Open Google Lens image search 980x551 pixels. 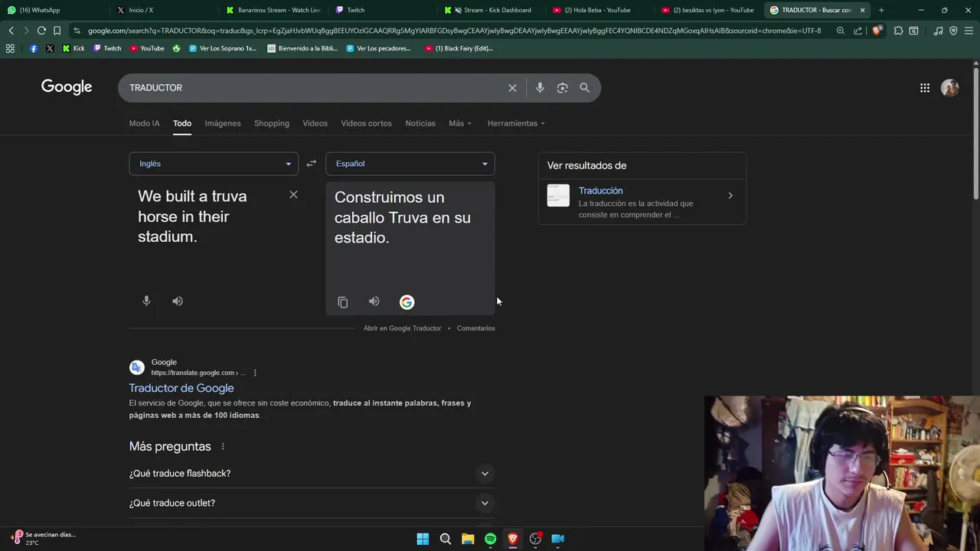tap(562, 88)
